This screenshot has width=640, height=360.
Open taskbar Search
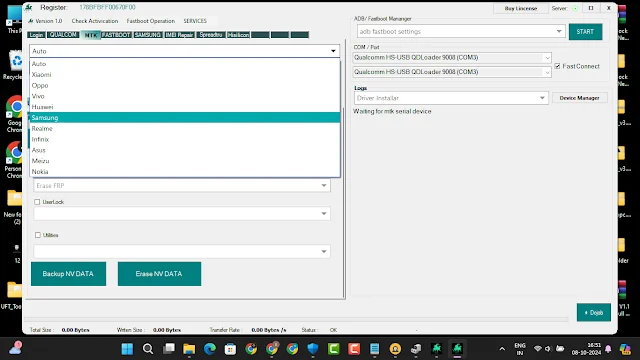click(x=148, y=349)
